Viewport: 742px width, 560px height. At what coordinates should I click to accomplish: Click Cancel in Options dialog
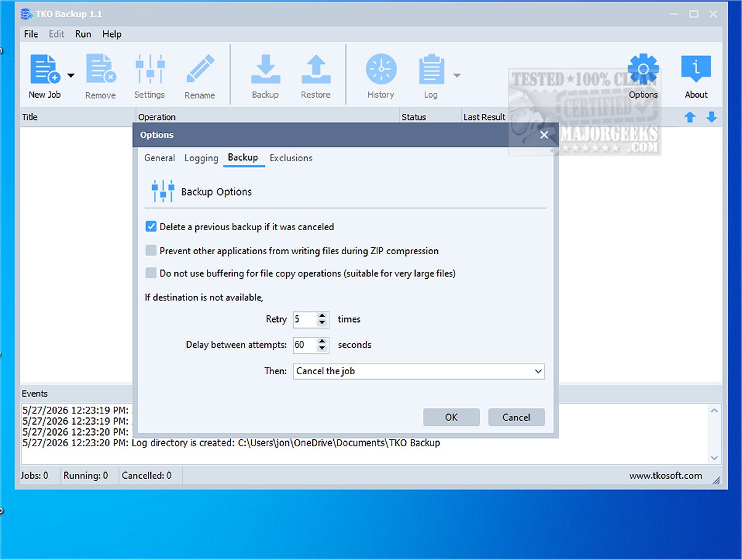tap(517, 417)
